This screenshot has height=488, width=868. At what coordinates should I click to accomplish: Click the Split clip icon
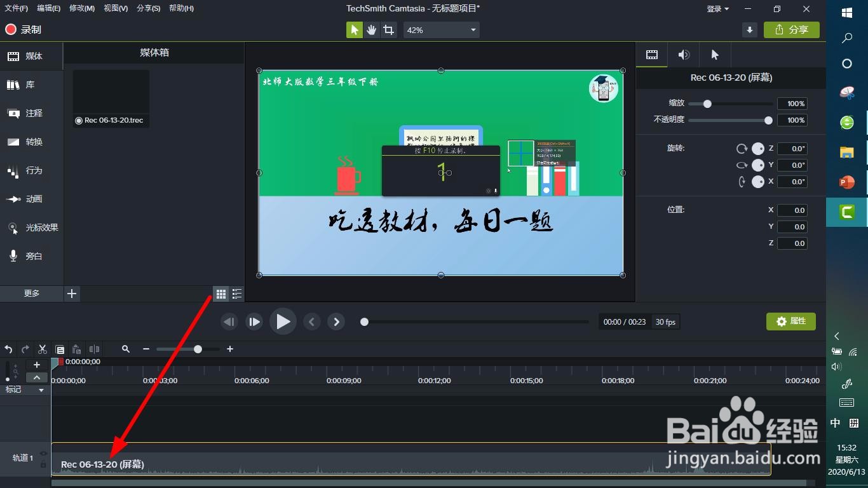tap(95, 349)
